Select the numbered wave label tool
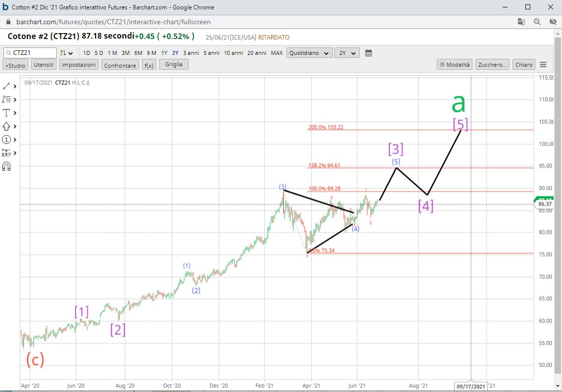This screenshot has width=562, height=392. [x=6, y=139]
